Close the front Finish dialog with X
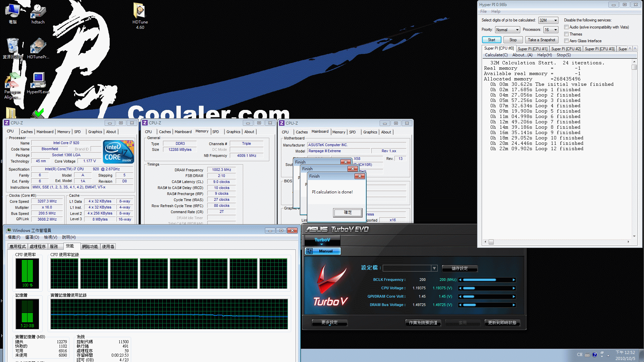Viewport: 644px width, 362px height. pos(360,176)
